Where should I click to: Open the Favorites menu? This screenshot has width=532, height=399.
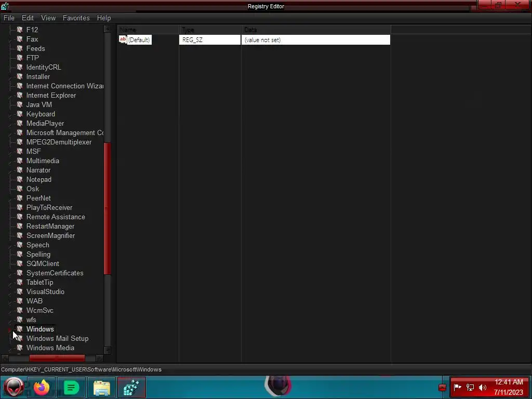tap(76, 18)
